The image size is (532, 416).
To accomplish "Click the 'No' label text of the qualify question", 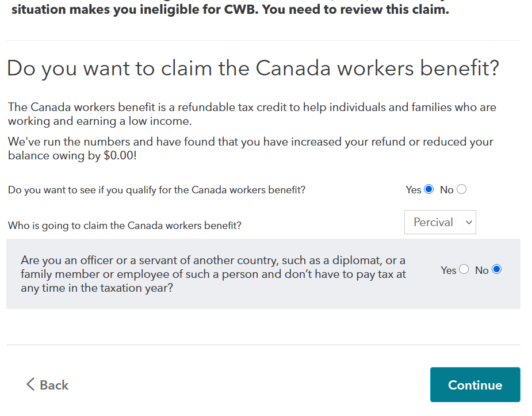I will [x=446, y=190].
